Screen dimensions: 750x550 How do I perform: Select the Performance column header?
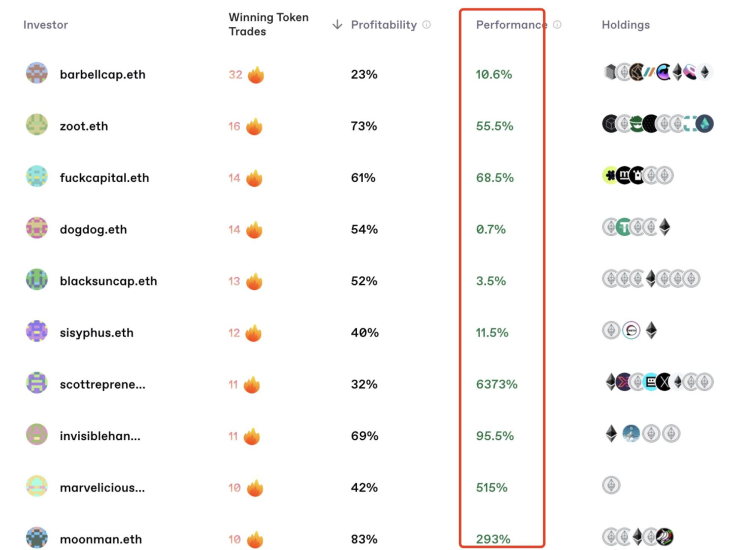pos(511,25)
